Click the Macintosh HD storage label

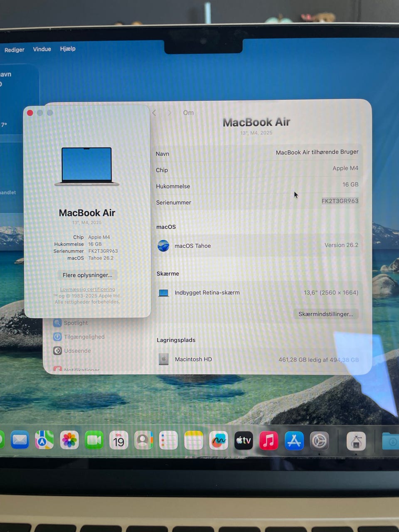tap(193, 360)
